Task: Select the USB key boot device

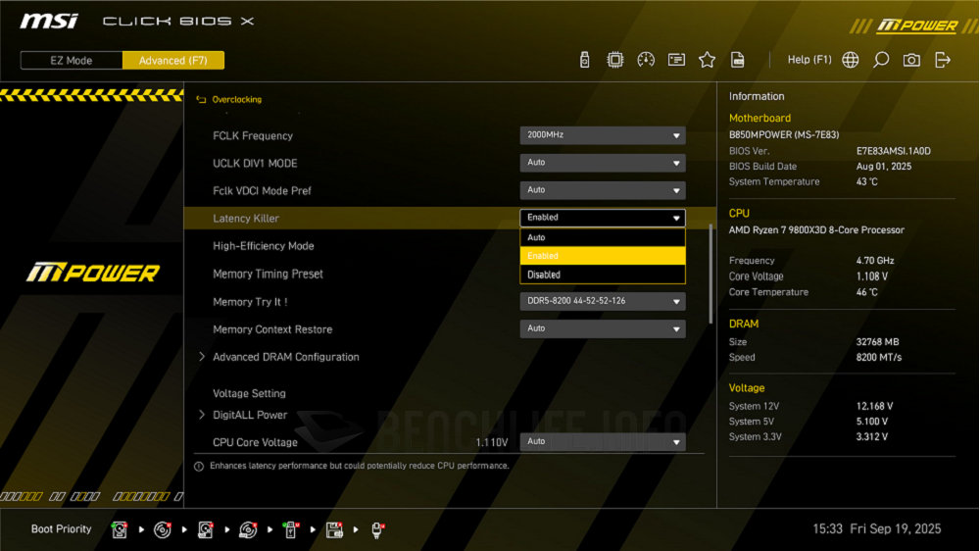Action: tap(291, 529)
